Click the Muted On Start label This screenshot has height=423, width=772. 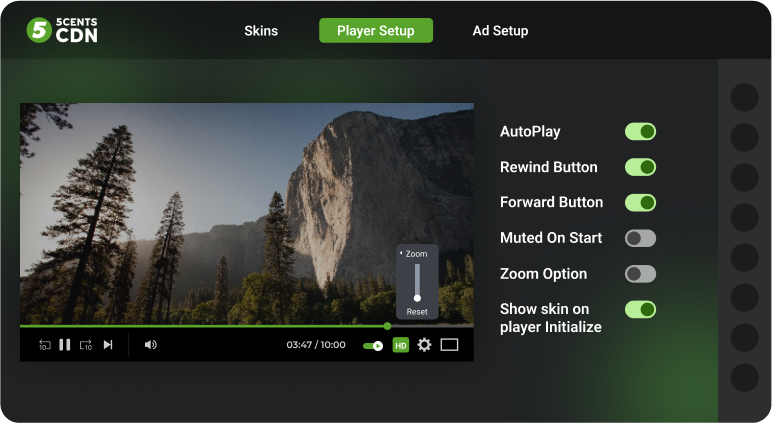pos(551,238)
